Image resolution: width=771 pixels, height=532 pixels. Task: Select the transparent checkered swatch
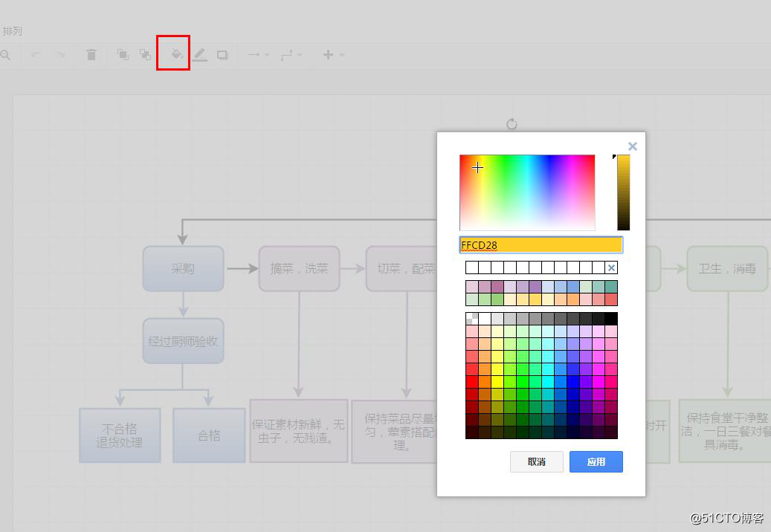[472, 318]
